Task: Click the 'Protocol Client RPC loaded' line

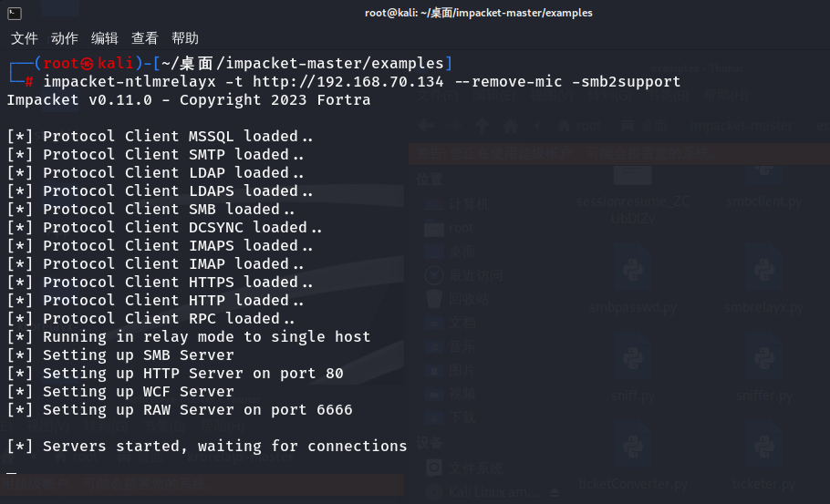Action: pyautogui.click(x=150, y=318)
